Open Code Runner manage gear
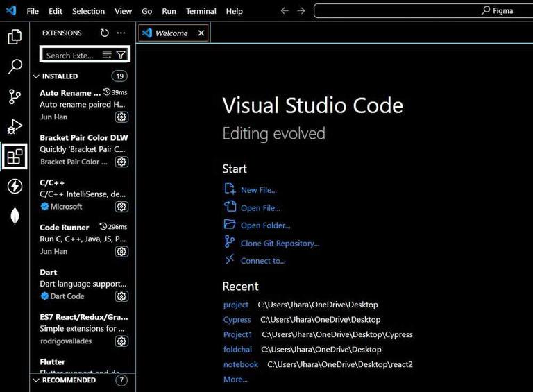Screen dimensions: 533x392 pos(121,251)
